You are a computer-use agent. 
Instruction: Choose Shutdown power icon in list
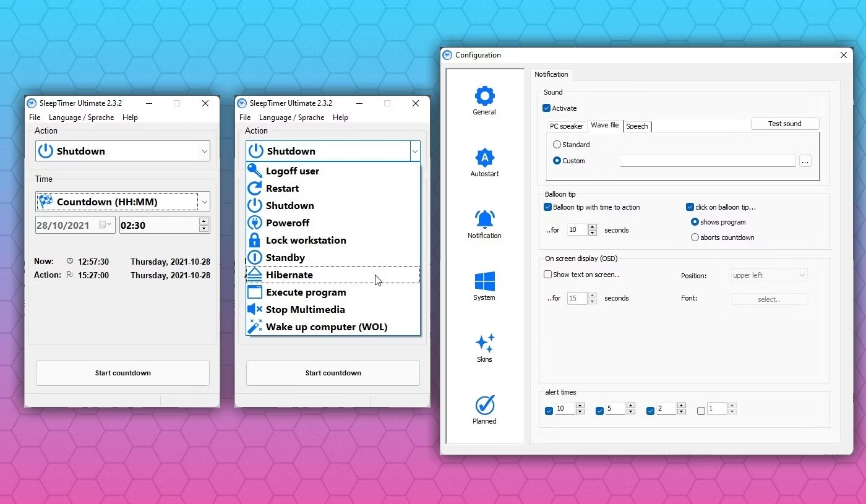(x=255, y=205)
